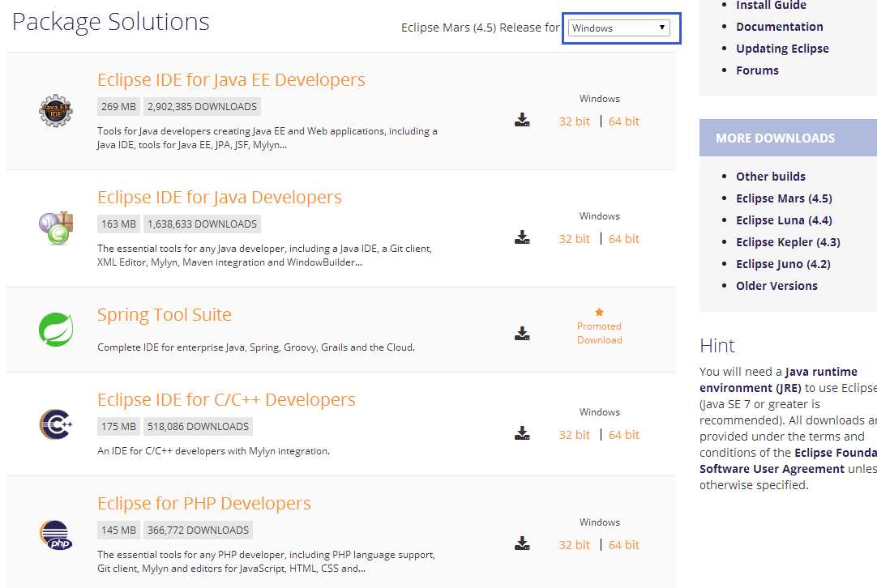Download 32 bit Java EE Developers package
877x588 pixels.
point(574,121)
